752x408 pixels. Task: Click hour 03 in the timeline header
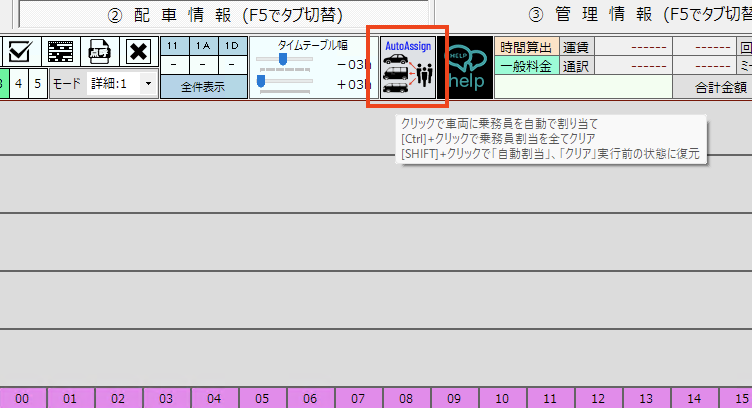pos(166,398)
